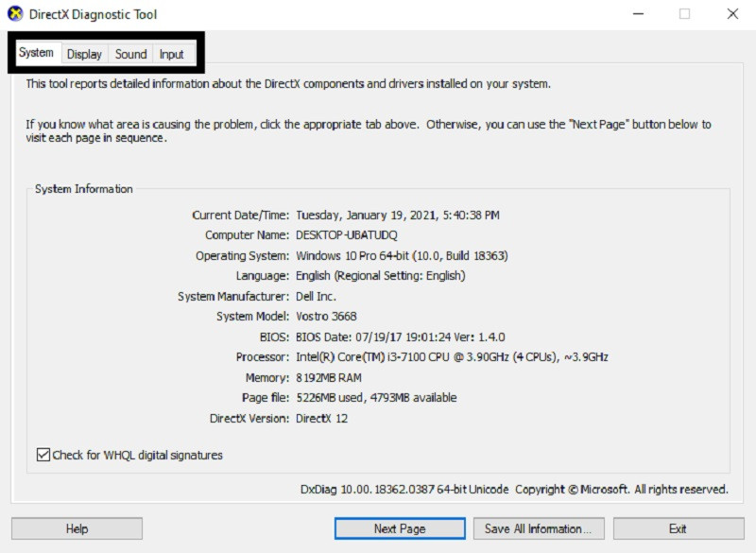Click the Next Page button
This screenshot has width=756, height=553.
pyautogui.click(x=400, y=528)
